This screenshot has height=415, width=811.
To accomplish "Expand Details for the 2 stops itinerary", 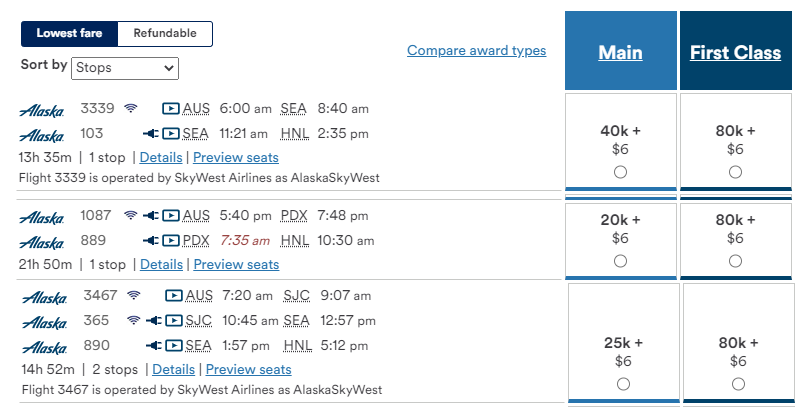I will pyautogui.click(x=173, y=369).
